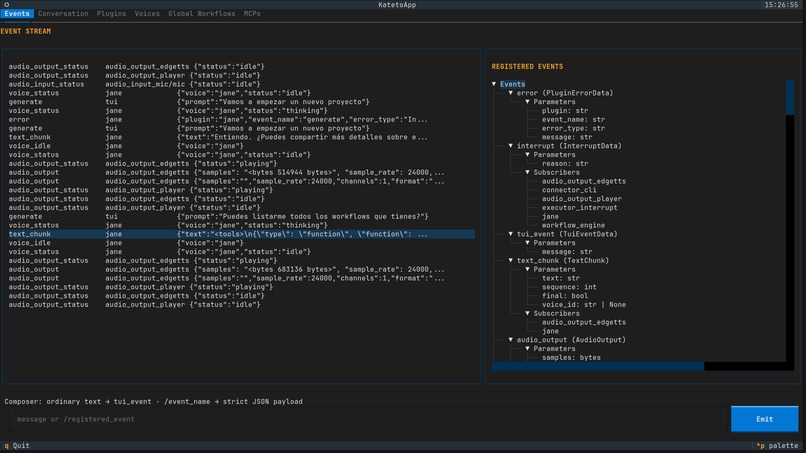Click Quit in the footer
Screen dimensions: 806x453
click(17, 446)
